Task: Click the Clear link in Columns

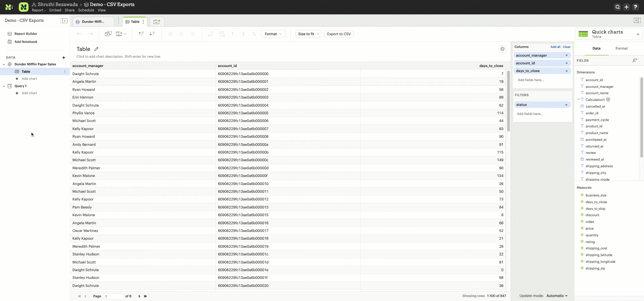Action: 567,47
